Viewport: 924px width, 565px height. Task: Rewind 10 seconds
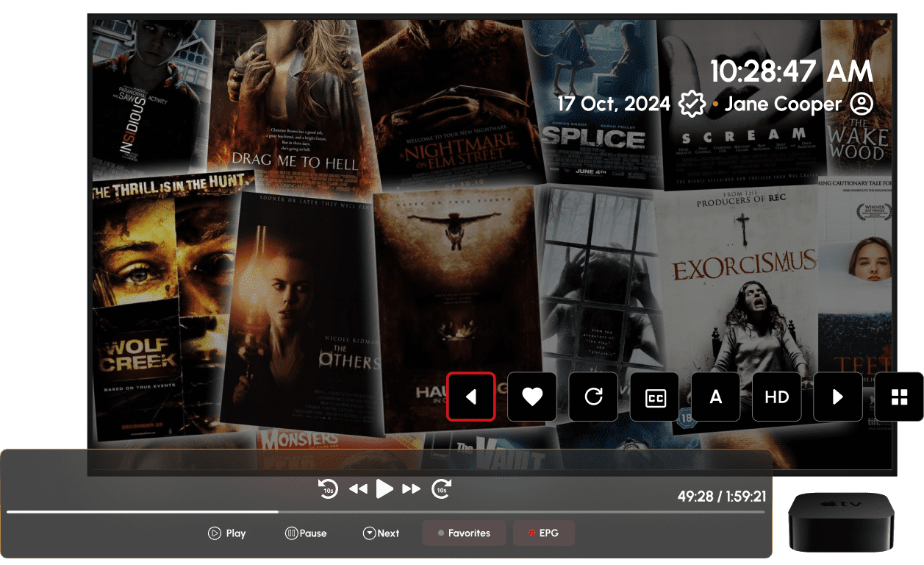[x=328, y=488]
